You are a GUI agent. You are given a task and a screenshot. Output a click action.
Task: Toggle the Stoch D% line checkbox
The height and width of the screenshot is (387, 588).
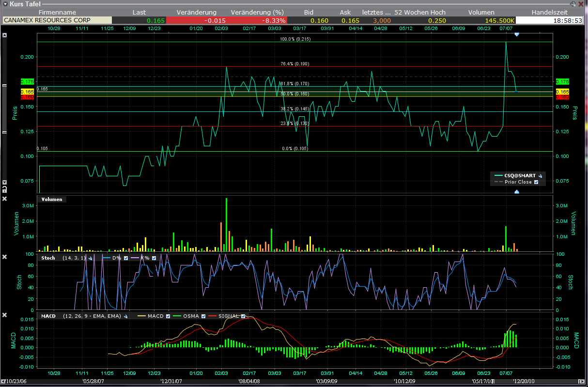126,258
